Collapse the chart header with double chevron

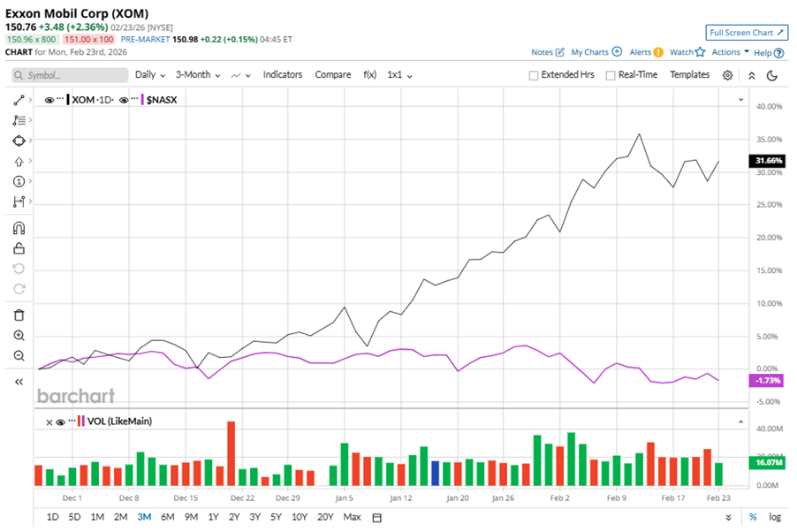click(x=751, y=76)
